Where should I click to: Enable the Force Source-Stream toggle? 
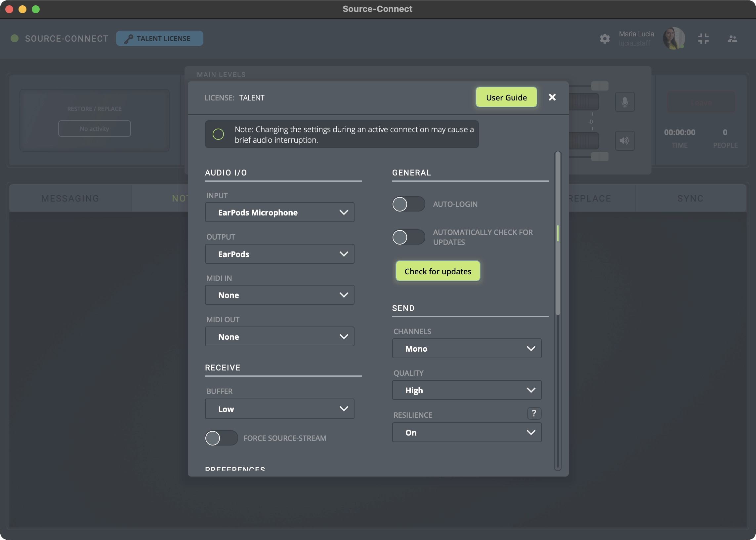tap(221, 438)
